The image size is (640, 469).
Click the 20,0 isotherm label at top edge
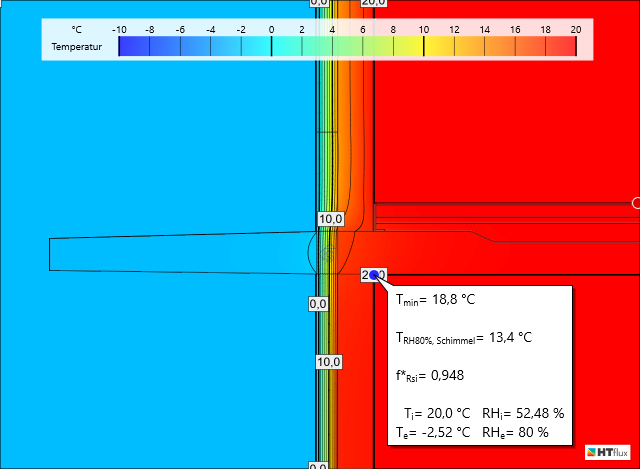373,3
